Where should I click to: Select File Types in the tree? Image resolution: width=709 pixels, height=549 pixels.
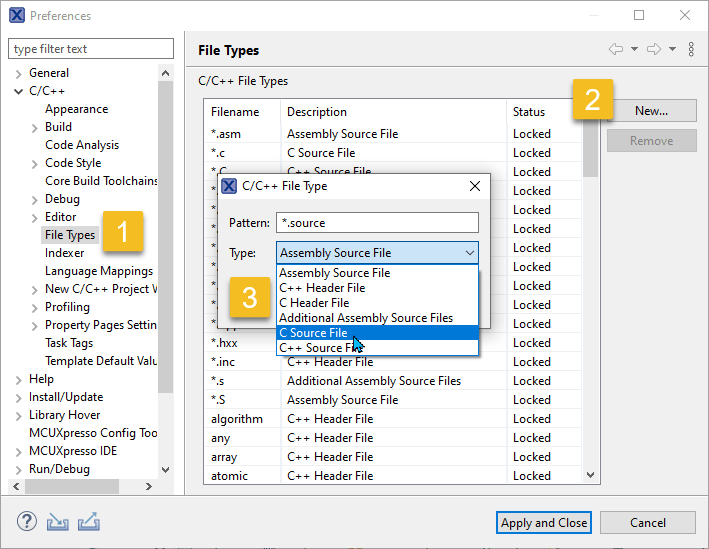[70, 235]
